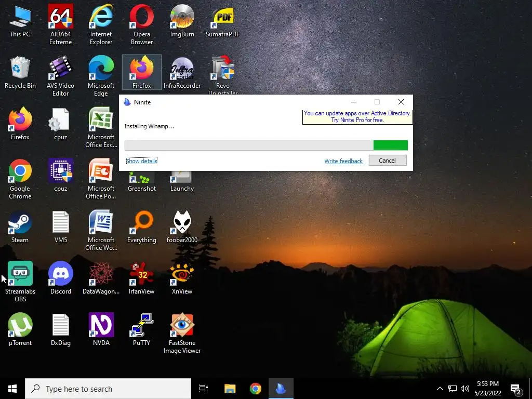The height and width of the screenshot is (399, 532).
Task: Select the highlighted Firefox icon beside Microsoft Edge
Action: (142, 73)
